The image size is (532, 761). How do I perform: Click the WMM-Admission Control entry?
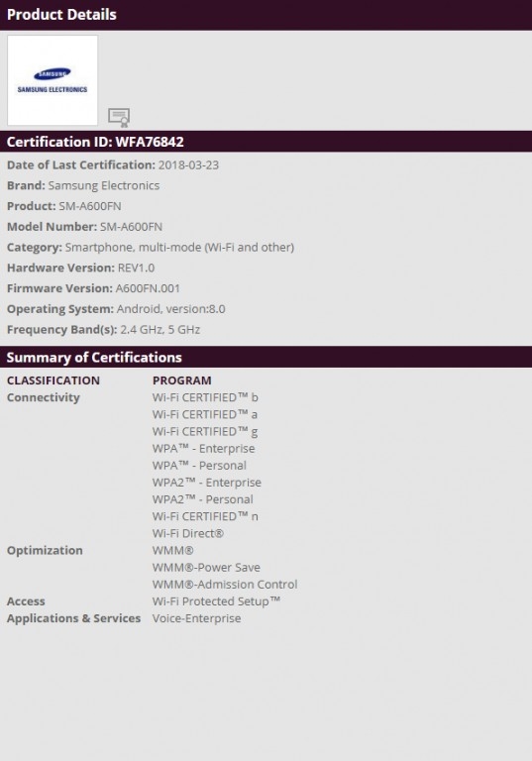[225, 585]
